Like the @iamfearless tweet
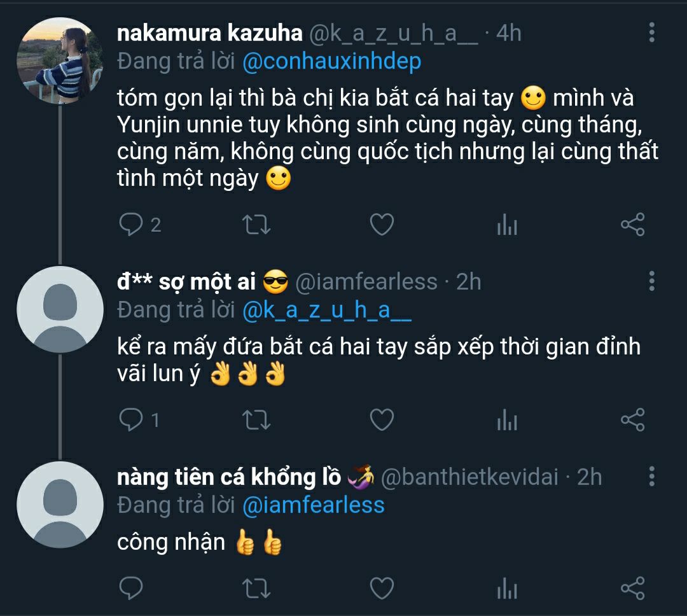Image resolution: width=687 pixels, height=616 pixels. [x=382, y=419]
